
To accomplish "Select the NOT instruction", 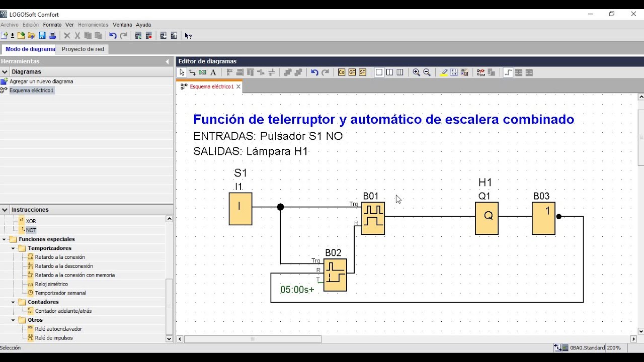I will pos(31,230).
